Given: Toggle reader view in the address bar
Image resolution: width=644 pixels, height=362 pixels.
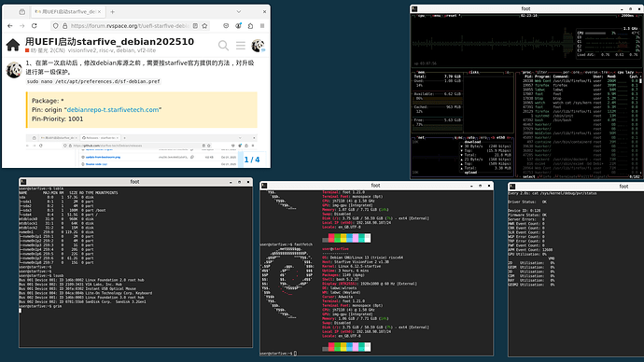Looking at the screenshot, I should 195,26.
